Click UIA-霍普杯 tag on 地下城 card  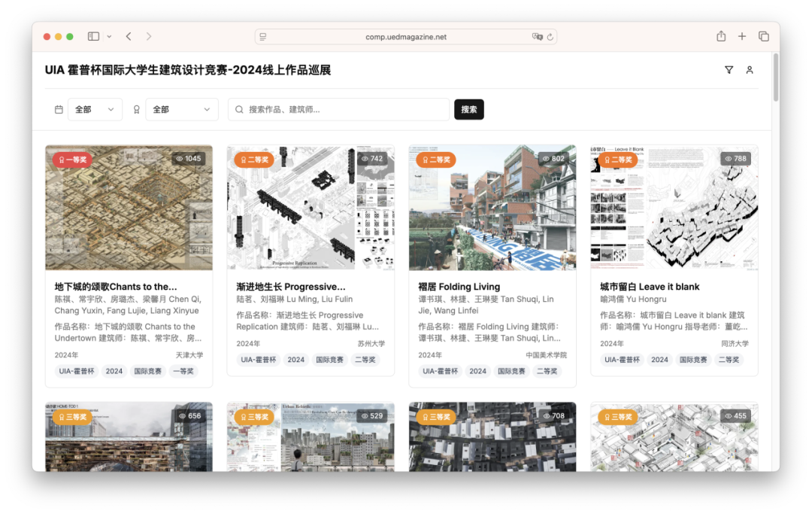coord(77,371)
